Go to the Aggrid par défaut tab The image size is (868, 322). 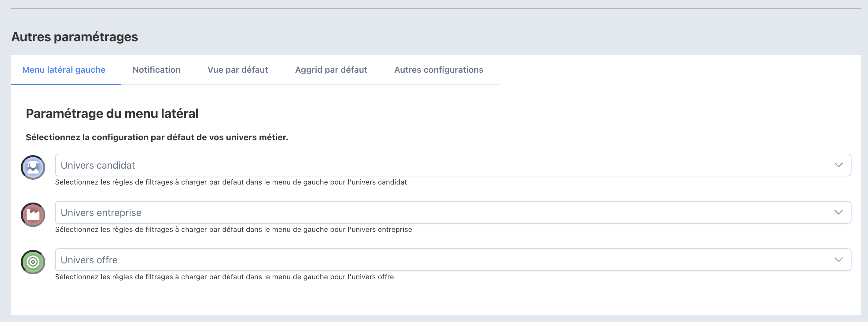331,70
